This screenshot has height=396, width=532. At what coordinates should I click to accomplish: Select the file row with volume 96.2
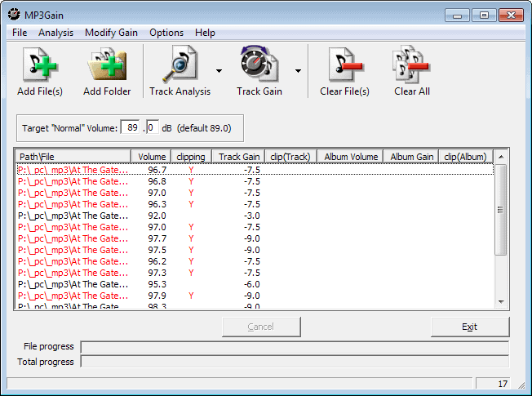[255, 261]
